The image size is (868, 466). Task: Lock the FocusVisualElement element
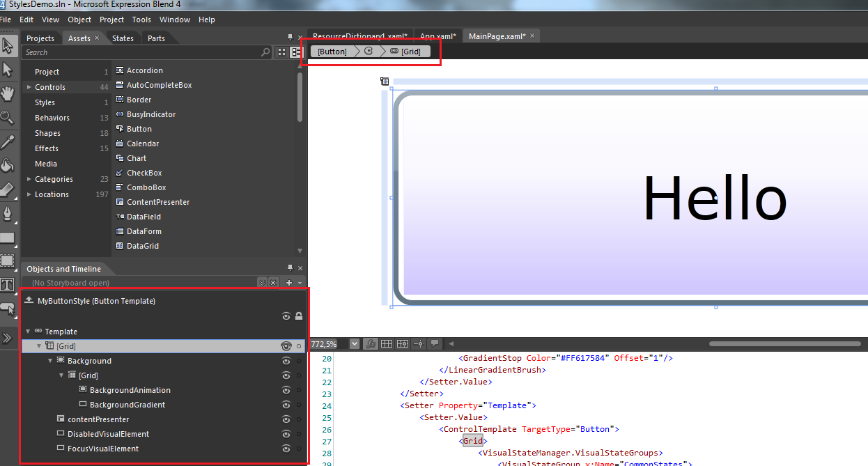pyautogui.click(x=299, y=449)
